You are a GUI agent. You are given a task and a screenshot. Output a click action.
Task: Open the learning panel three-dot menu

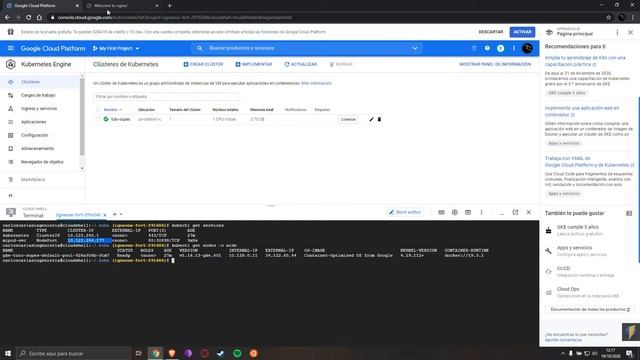[x=617, y=32]
